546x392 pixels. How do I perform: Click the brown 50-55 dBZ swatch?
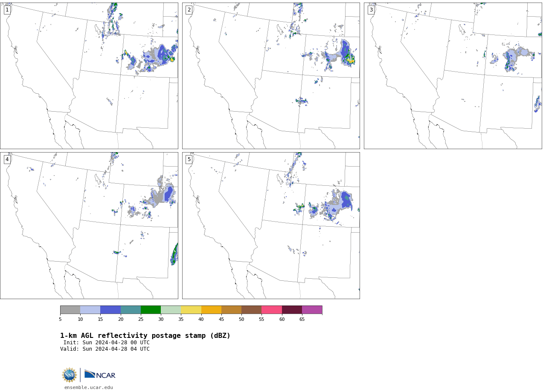coord(252,310)
